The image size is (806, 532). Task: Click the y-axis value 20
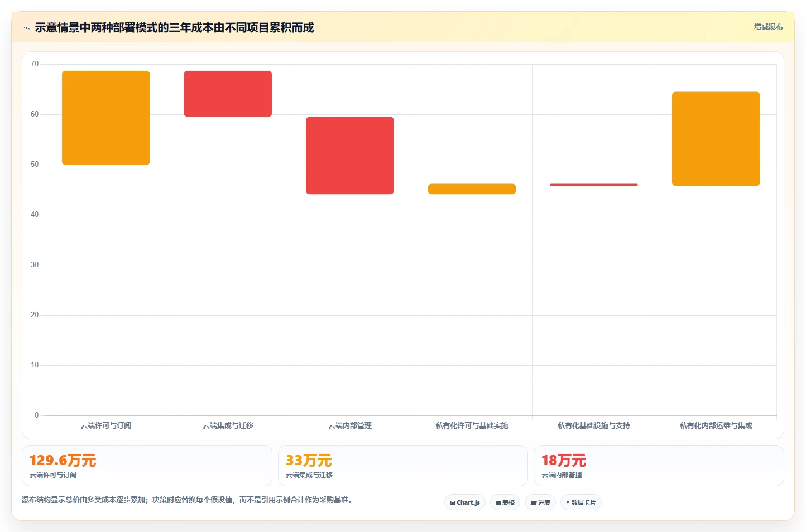(x=35, y=315)
